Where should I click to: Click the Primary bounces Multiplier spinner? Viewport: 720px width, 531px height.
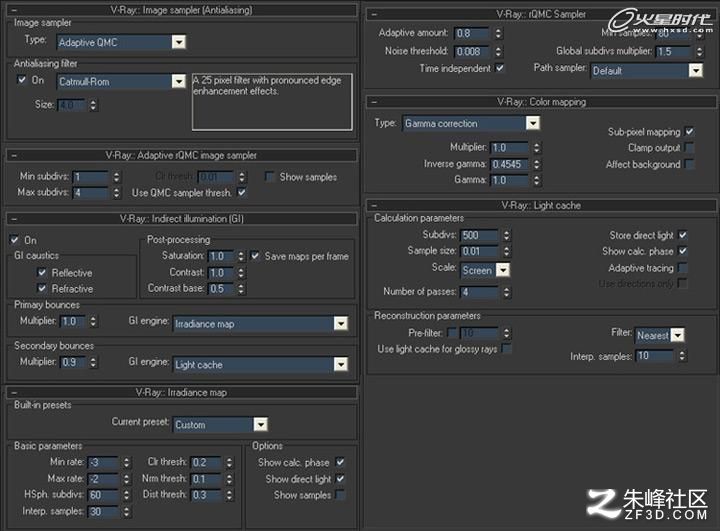[x=93, y=322]
